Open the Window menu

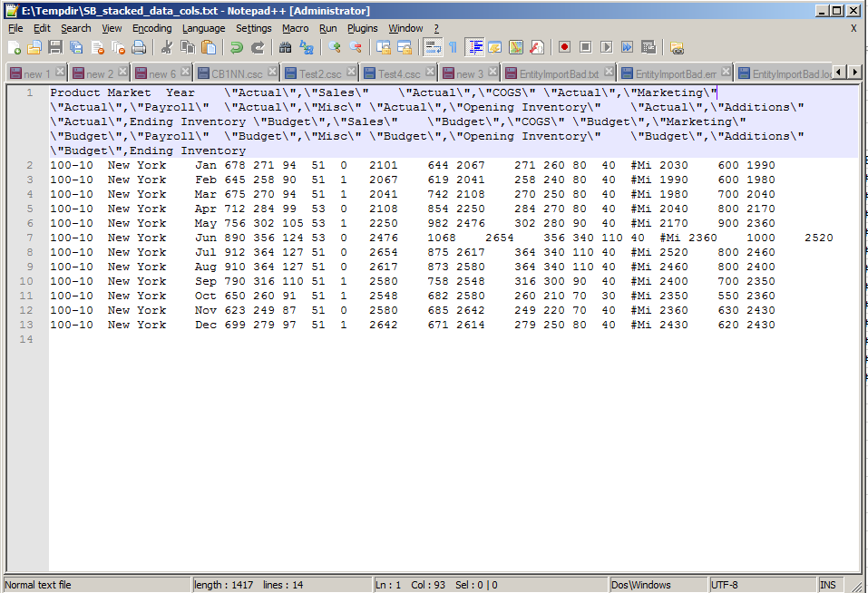pos(405,28)
